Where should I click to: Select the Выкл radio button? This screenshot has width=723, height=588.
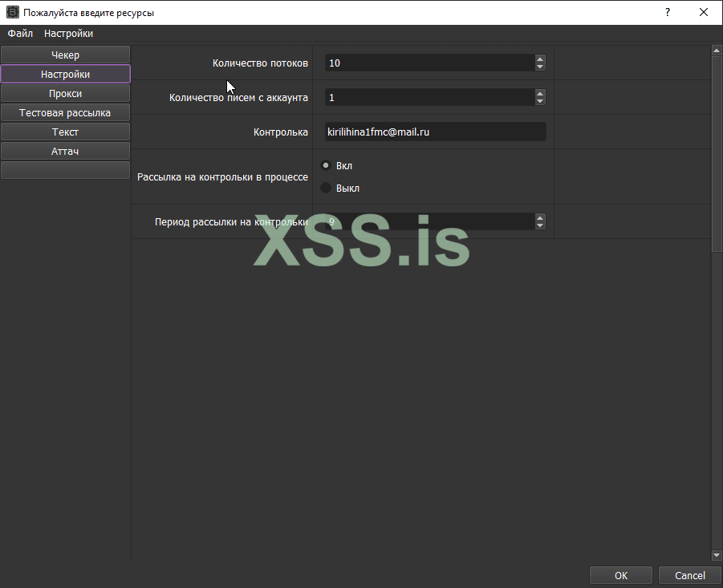pos(326,188)
